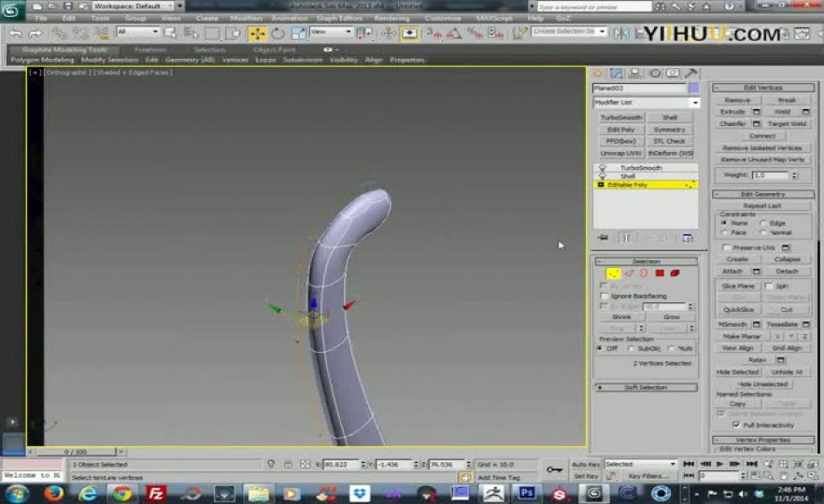
Task: Open the Motion command panel tab
Action: pos(654,74)
